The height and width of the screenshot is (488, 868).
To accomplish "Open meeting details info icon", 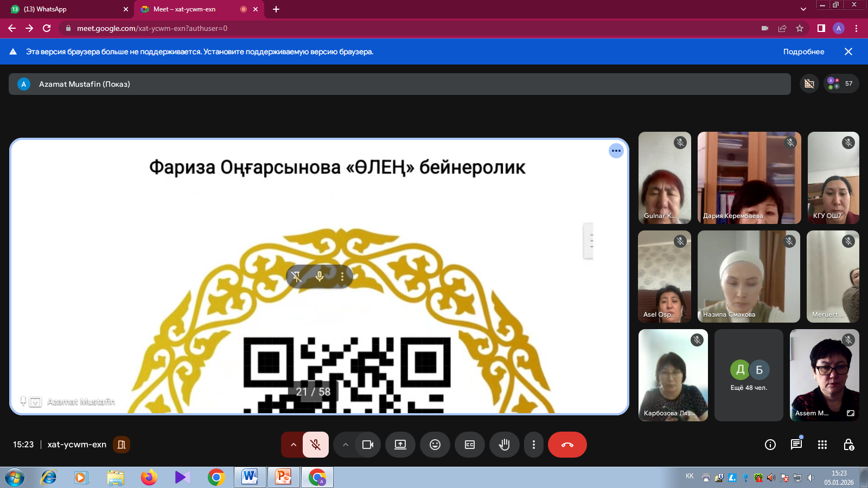I will pos(770,445).
